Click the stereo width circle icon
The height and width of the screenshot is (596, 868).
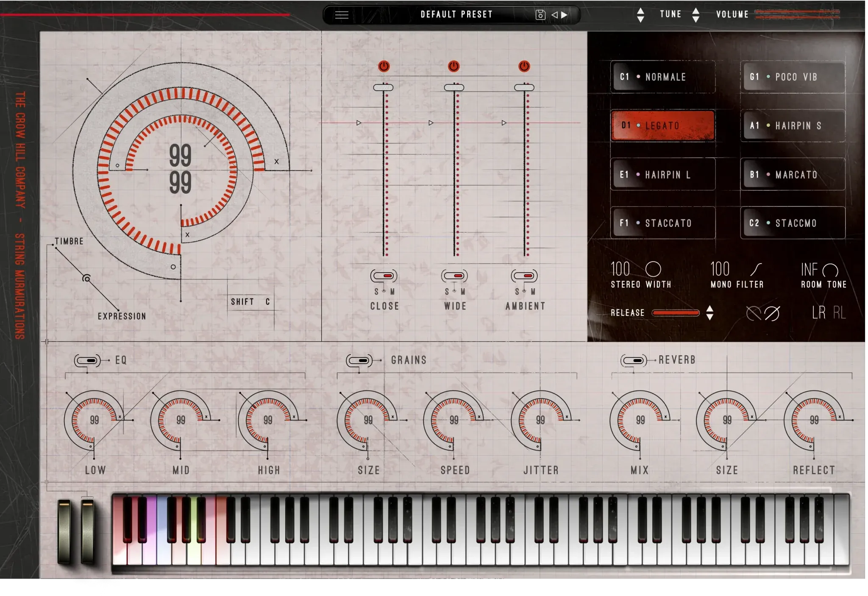[x=653, y=269]
